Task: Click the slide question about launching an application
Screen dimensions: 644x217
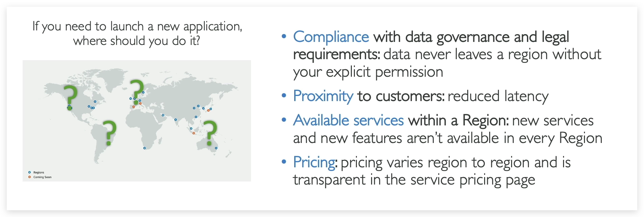Action: pos(137,33)
